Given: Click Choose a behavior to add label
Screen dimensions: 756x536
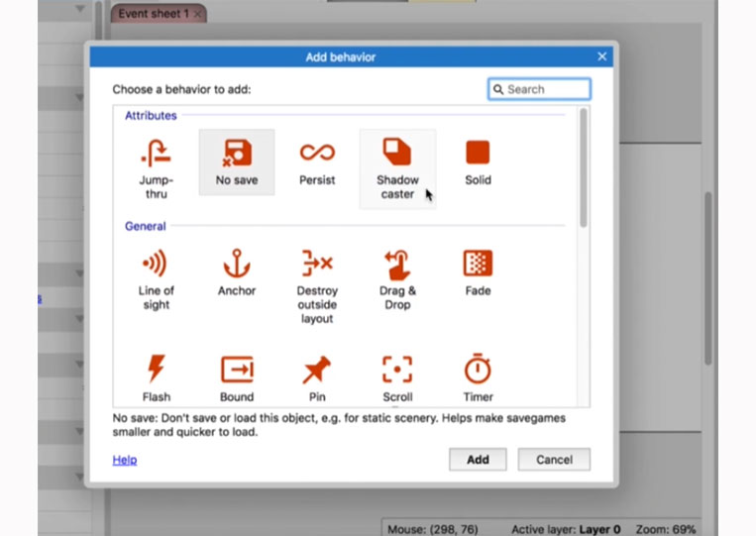Looking at the screenshot, I should click(x=181, y=89).
